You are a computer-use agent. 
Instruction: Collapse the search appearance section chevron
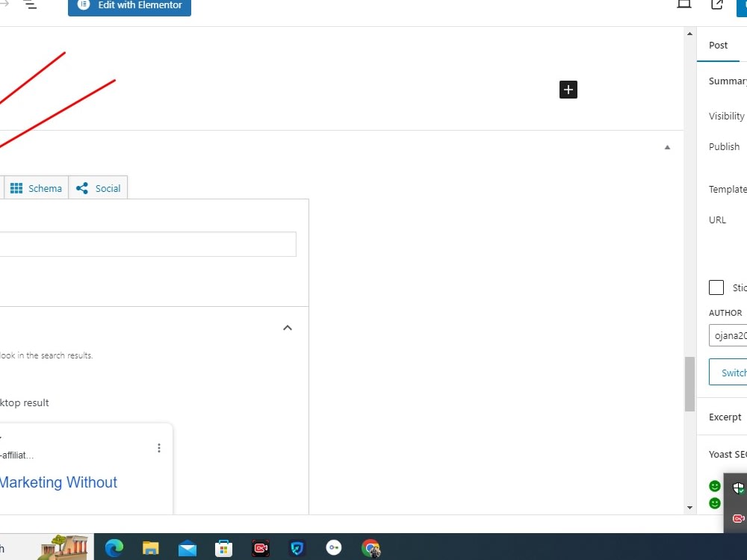tap(288, 328)
